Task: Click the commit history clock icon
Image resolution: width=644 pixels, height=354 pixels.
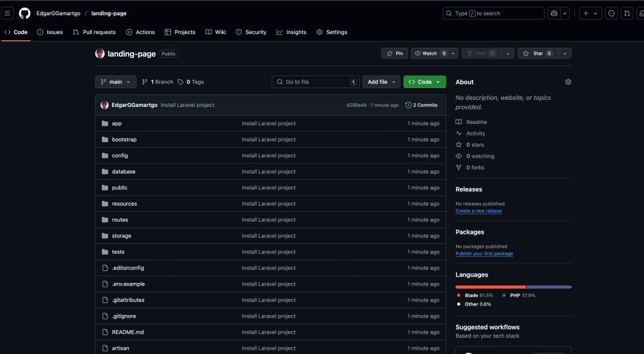Action: (409, 105)
